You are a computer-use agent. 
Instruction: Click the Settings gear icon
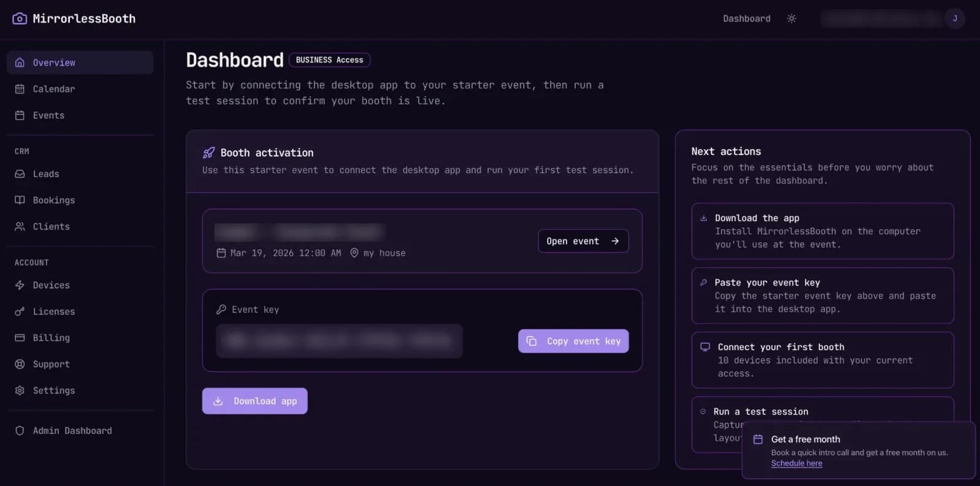pos(20,391)
